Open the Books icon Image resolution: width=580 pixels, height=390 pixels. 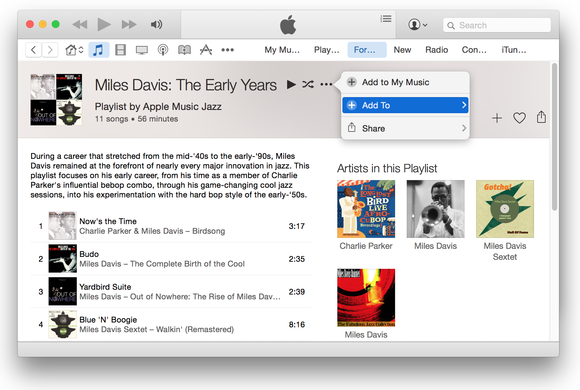coord(184,50)
